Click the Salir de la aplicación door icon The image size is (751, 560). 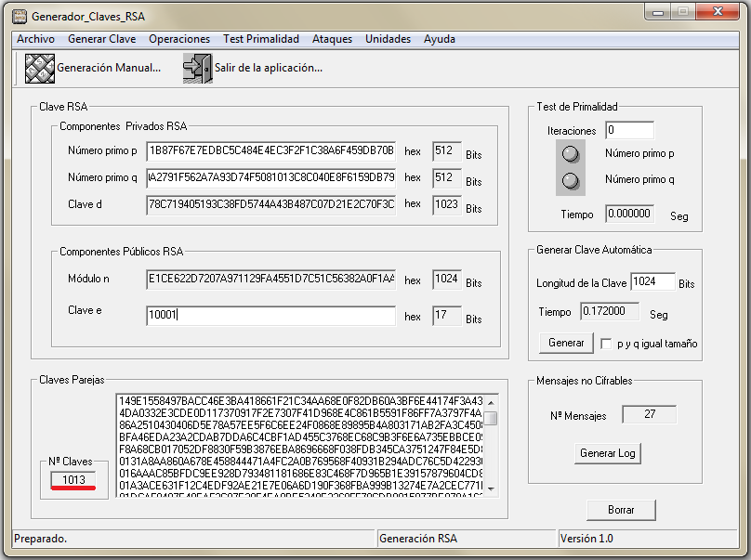(x=197, y=68)
